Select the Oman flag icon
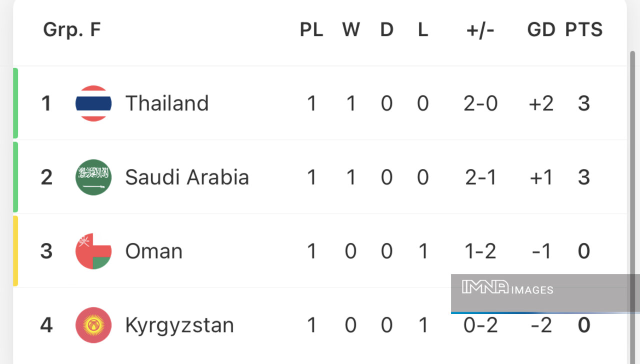 (93, 251)
